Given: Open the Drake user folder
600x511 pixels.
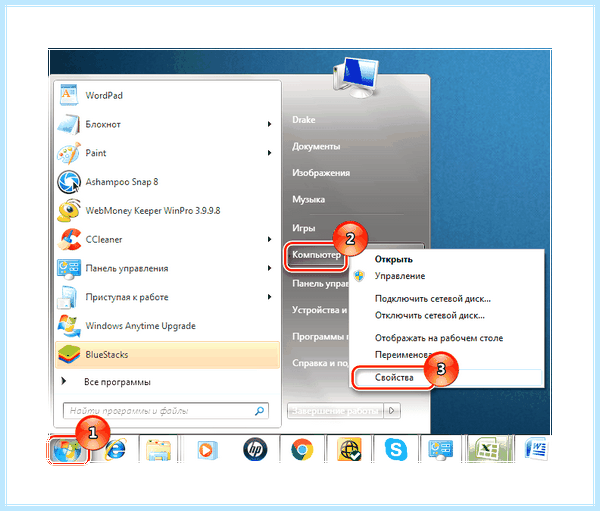Looking at the screenshot, I should [x=304, y=120].
